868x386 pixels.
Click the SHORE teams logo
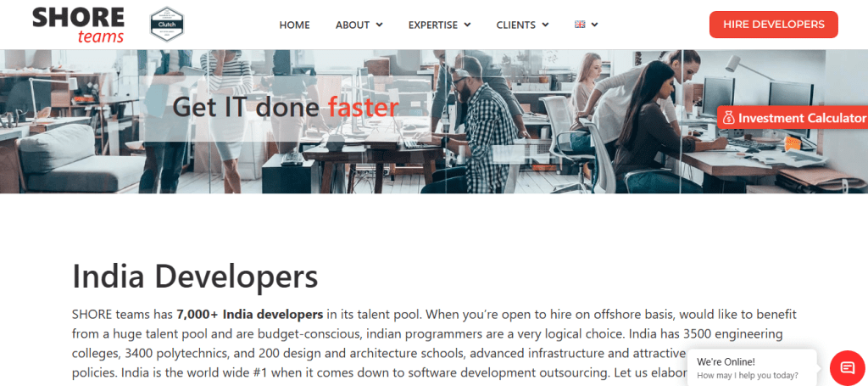pos(78,25)
